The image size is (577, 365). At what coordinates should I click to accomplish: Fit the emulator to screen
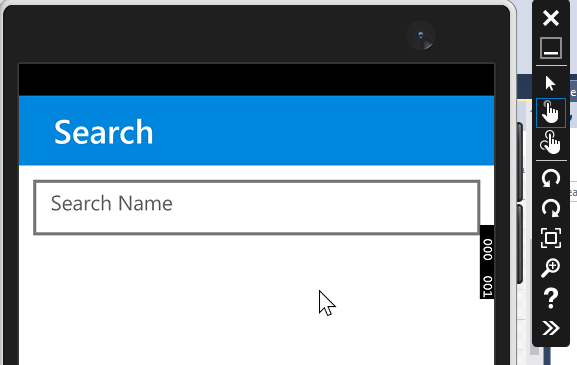coord(551,238)
